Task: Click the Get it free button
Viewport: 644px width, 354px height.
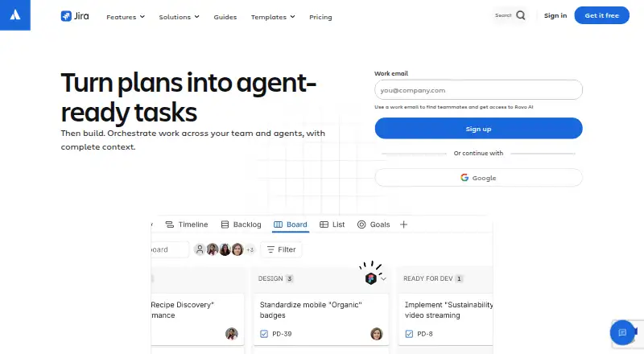Action: (601, 15)
